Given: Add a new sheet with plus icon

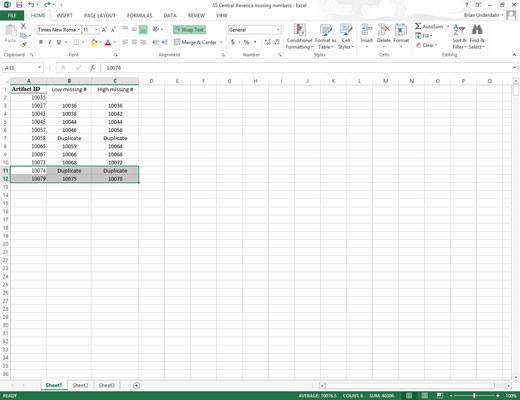Looking at the screenshot, I should (x=136, y=385).
